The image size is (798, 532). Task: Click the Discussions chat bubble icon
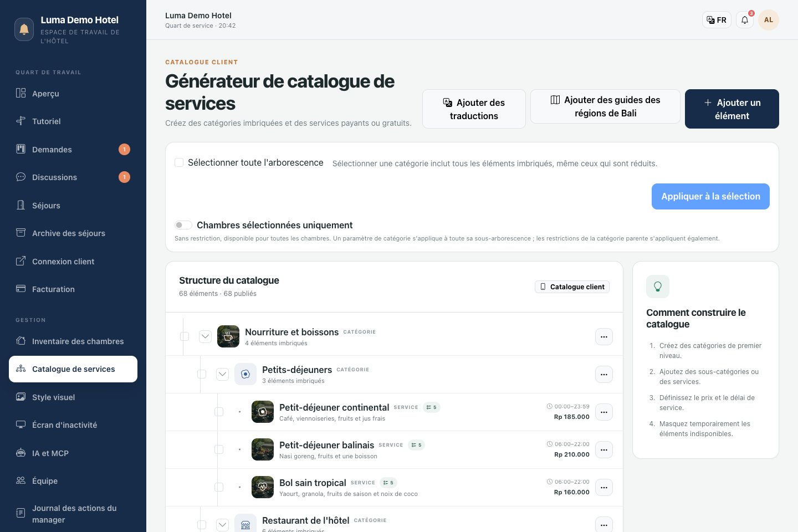tap(21, 177)
